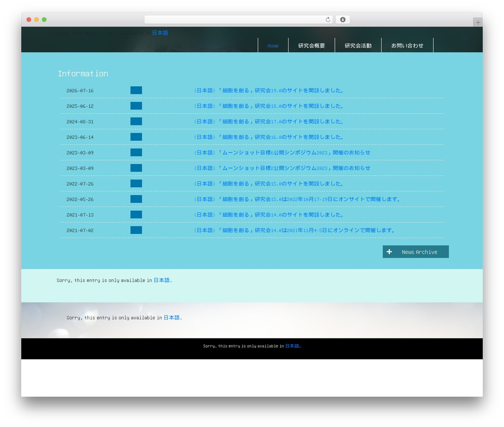Open the 研究会16.0 site announcement link
Screen dimensions: 504x427
click(x=269, y=137)
